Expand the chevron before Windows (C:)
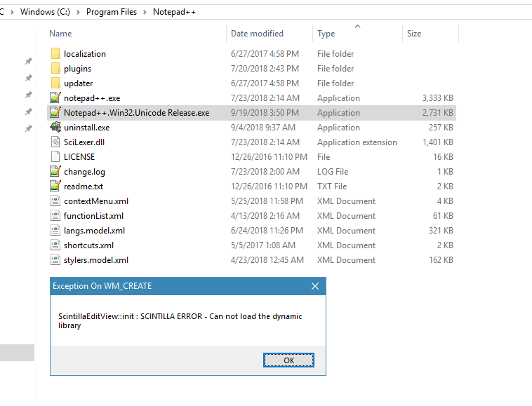The height and width of the screenshot is (406, 532). pyautogui.click(x=12, y=12)
